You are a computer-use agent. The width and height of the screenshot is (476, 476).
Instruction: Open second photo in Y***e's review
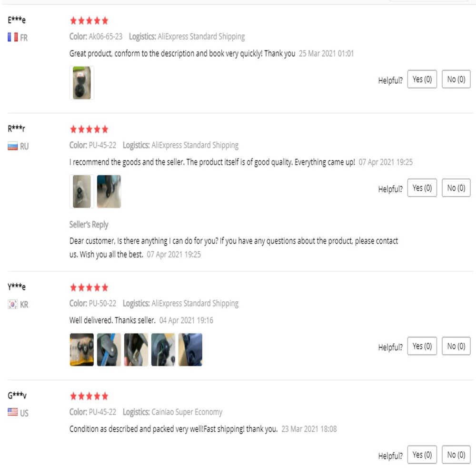(109, 350)
